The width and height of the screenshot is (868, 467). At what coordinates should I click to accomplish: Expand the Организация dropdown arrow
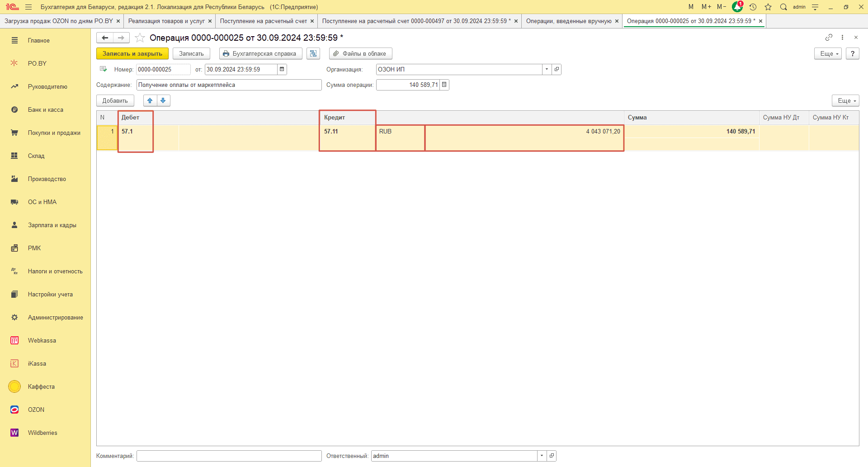tap(547, 69)
